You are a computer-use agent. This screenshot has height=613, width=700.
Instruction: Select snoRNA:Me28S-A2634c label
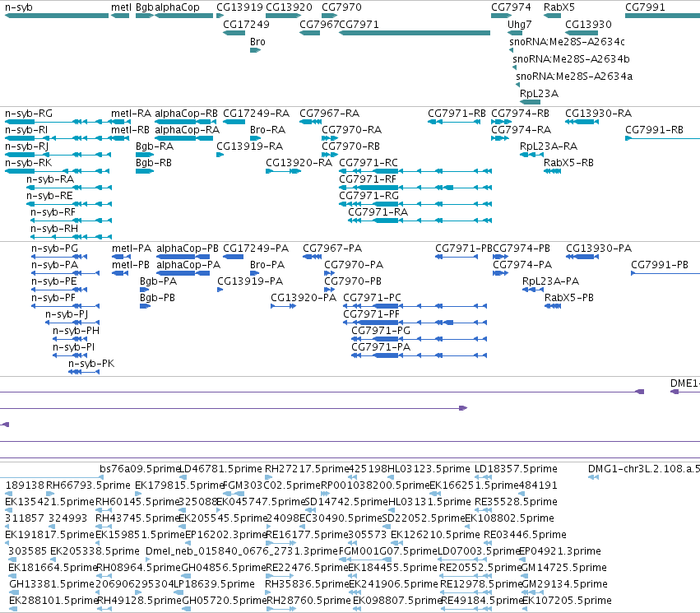pos(567,41)
